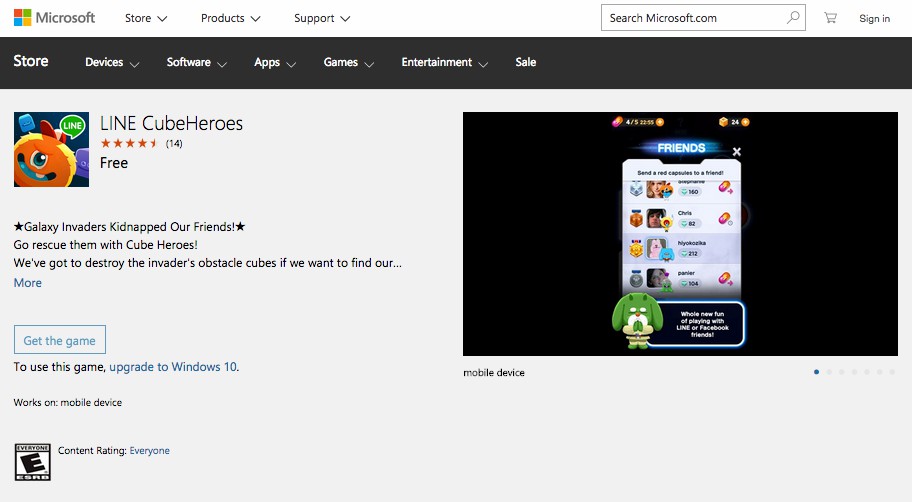Click the star rating for LINE CubeHeroes
Screen dimensions: 912x502
[x=129, y=144]
